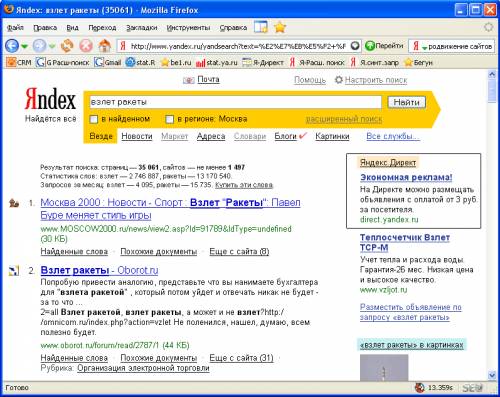
Task: Click the «взлет ракеты» в картинках thumbnail image
Action: pyautogui.click(x=384, y=367)
